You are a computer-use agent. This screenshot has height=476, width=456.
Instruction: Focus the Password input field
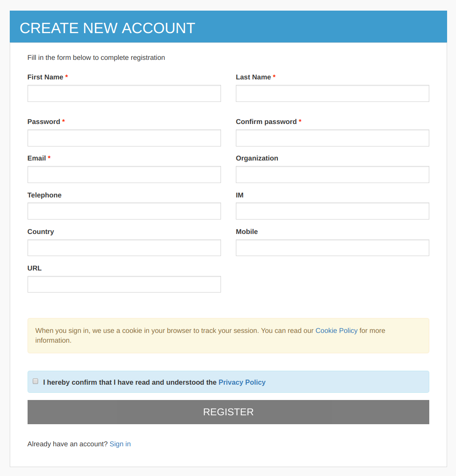pos(124,138)
